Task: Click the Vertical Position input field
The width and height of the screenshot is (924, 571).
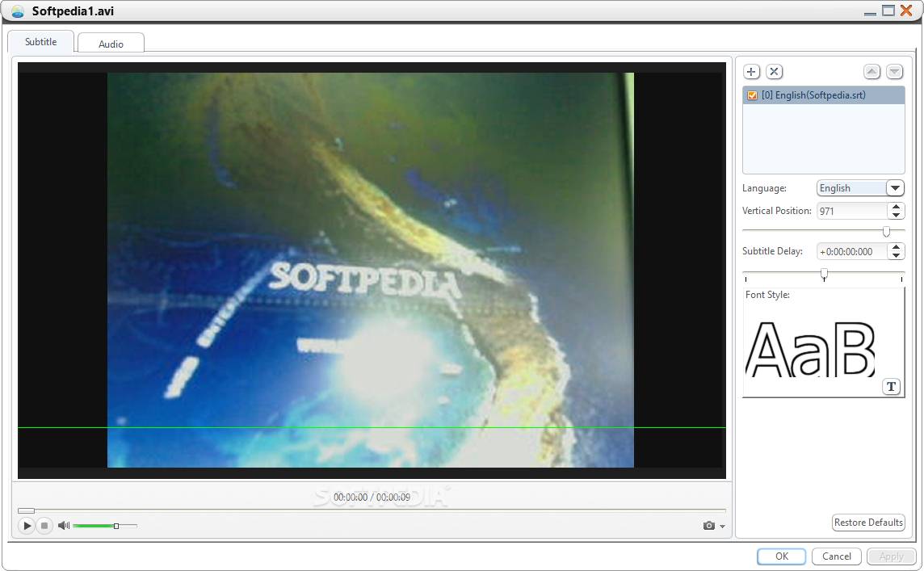Action: pos(852,211)
